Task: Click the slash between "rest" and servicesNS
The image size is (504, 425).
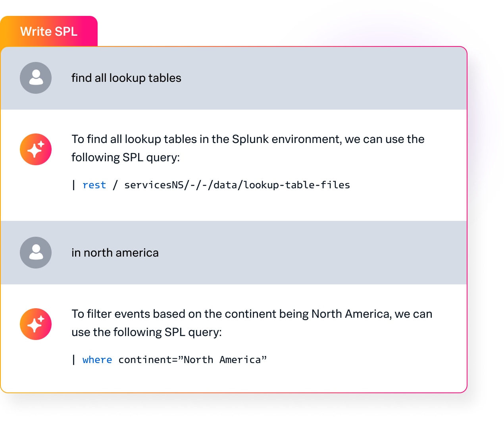Action: [x=115, y=185]
